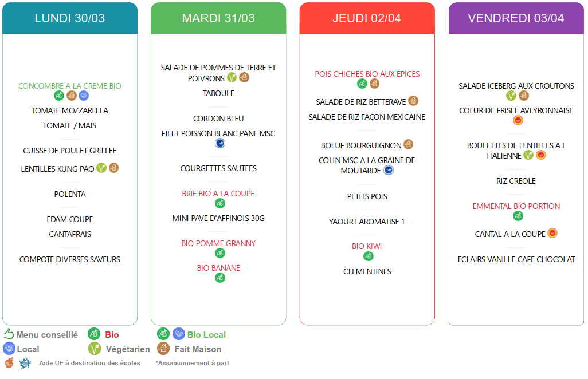Image resolution: width=588 pixels, height=379 pixels.
Task: Click the Fait Maison icon beside Salade de riz betterave
Action: (x=413, y=101)
